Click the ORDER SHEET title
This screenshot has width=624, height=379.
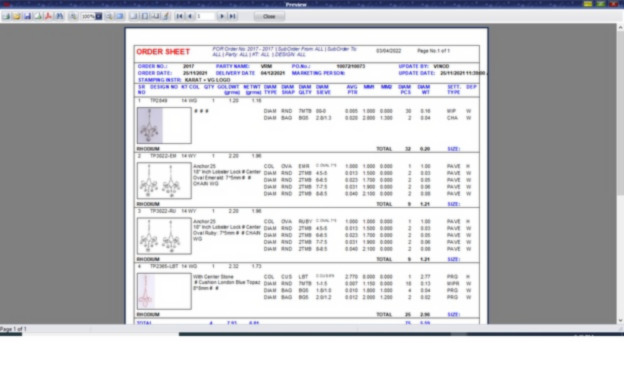click(x=163, y=52)
